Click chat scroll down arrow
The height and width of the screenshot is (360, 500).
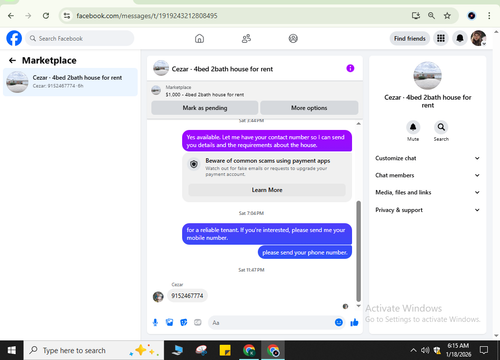[359, 306]
